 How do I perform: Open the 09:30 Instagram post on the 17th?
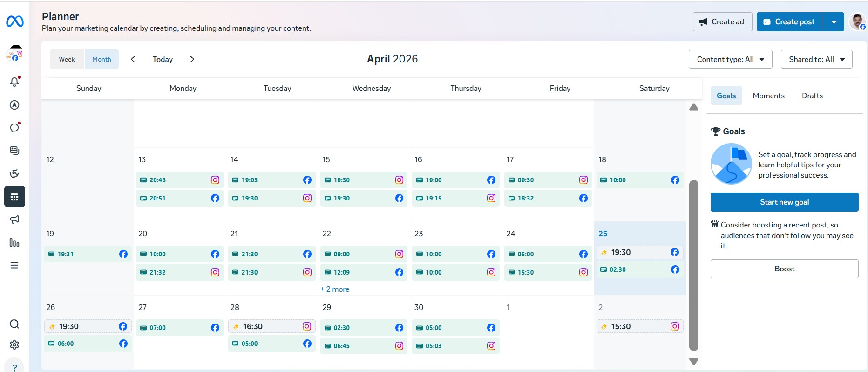point(548,180)
